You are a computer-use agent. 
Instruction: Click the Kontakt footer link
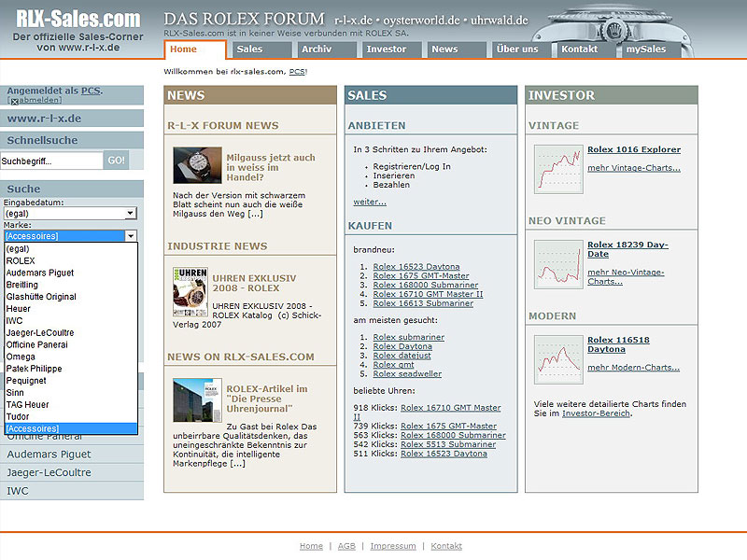tap(446, 546)
